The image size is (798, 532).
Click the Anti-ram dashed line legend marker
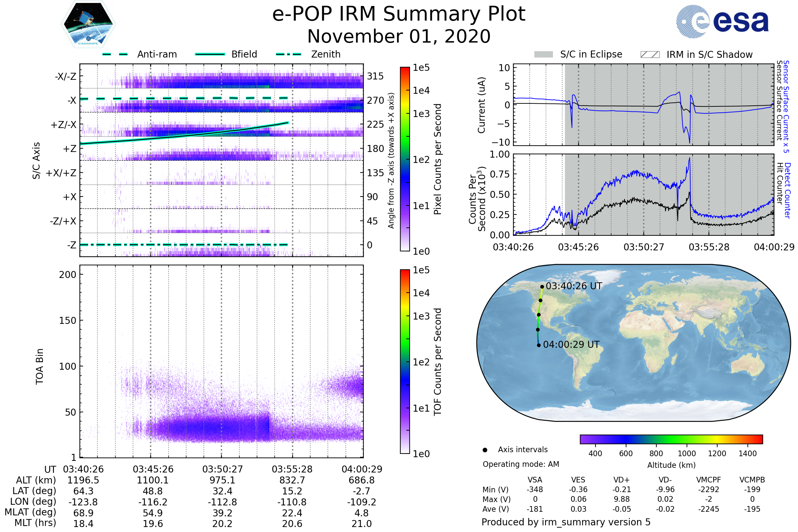[x=115, y=54]
